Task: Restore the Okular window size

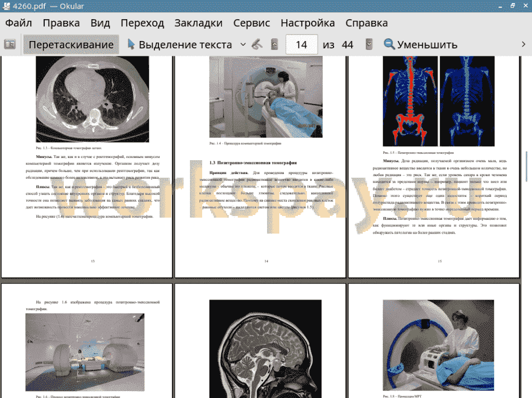Action: [x=513, y=6]
